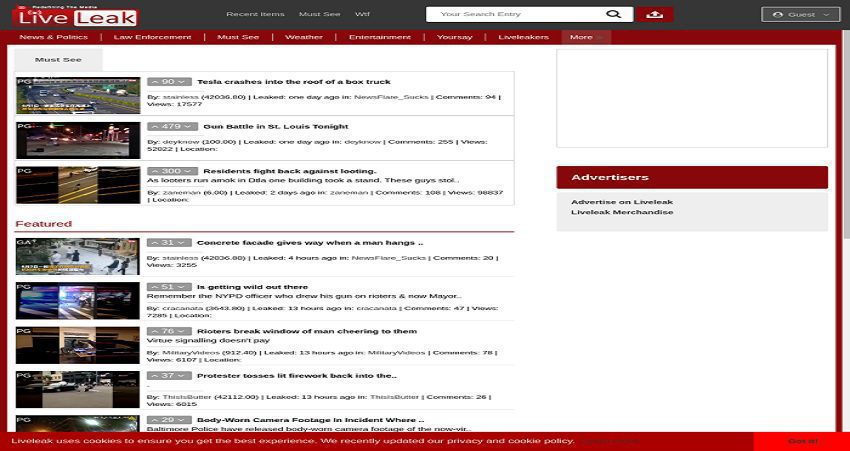Click the Residents fight back thumbnail
Image resolution: width=850 pixels, height=451 pixels.
[x=78, y=185]
